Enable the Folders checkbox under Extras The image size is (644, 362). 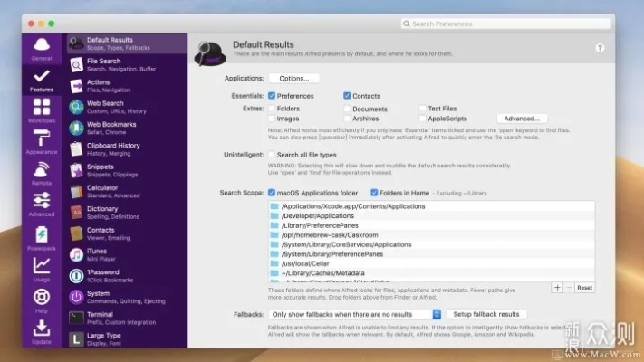coord(272,109)
